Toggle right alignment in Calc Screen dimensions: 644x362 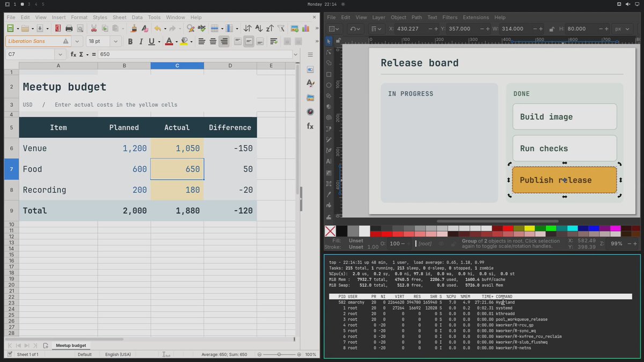tap(224, 41)
